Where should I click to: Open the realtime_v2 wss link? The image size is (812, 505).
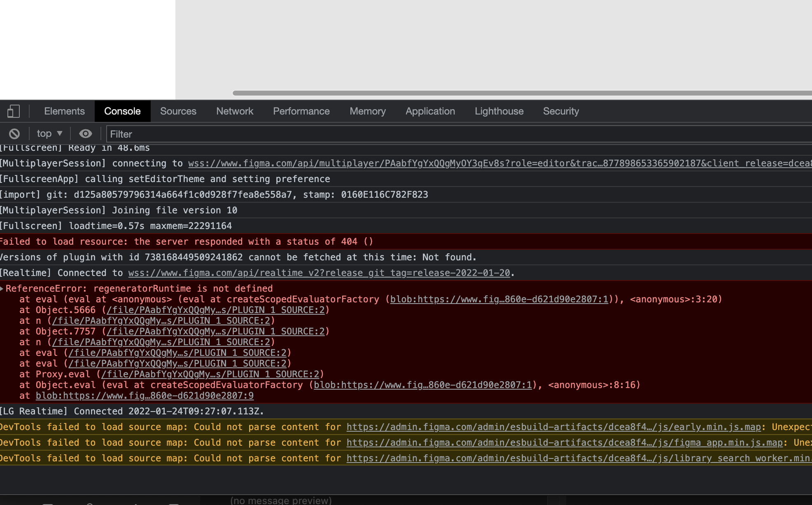[x=319, y=273]
